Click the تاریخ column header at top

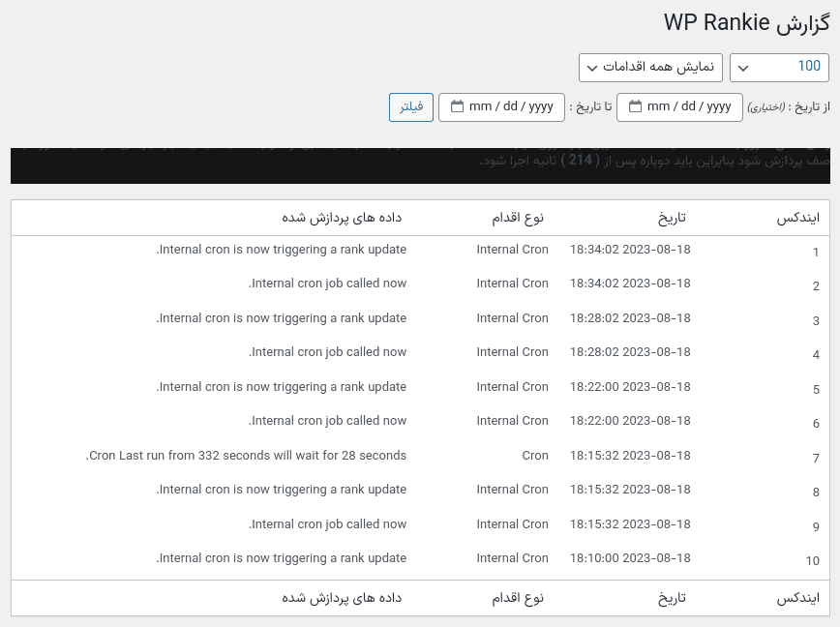tap(672, 218)
